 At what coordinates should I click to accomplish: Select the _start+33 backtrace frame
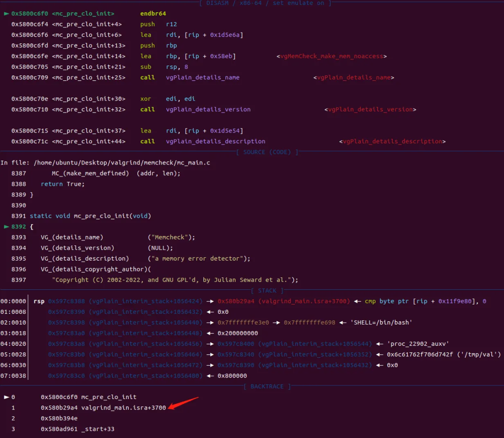97,429
